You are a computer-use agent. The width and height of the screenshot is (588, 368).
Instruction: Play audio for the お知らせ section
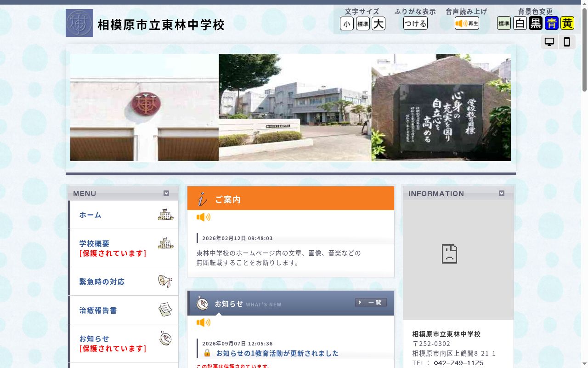click(x=204, y=322)
